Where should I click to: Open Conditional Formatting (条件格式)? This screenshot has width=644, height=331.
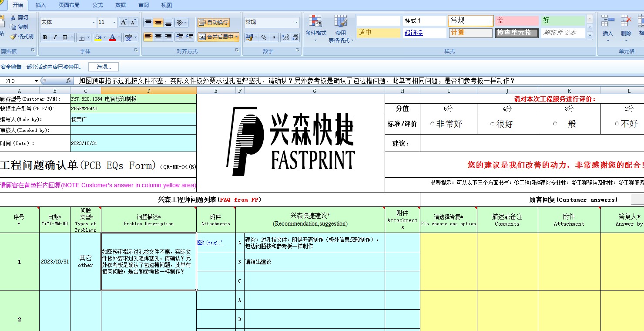click(x=315, y=28)
